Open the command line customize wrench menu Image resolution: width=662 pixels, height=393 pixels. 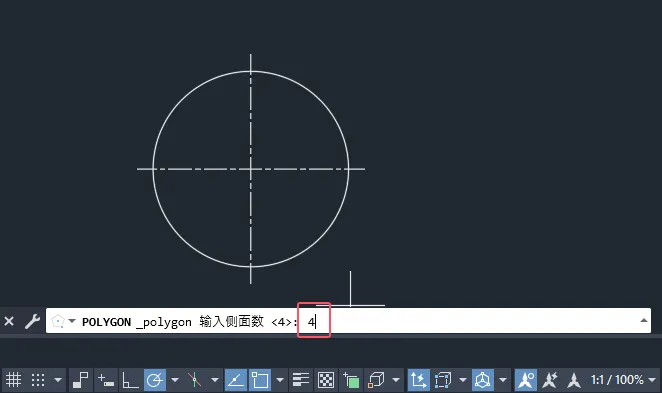click(32, 322)
